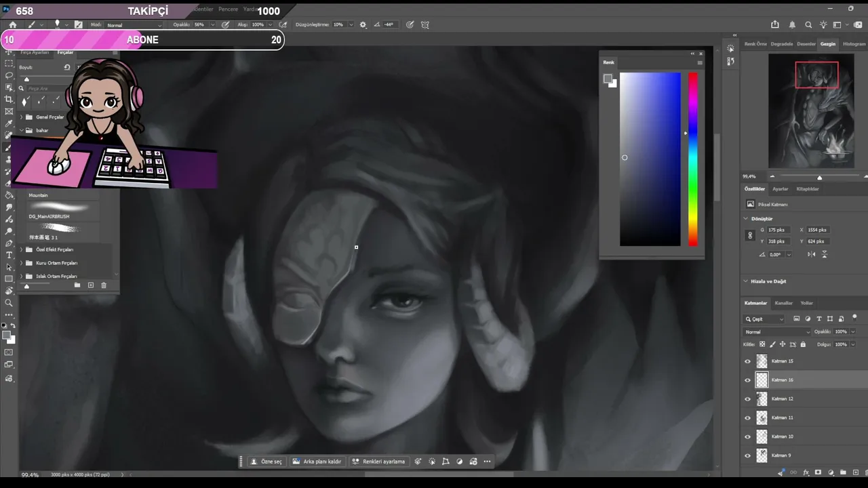868x488 pixels.
Task: Lock all with padlock icon
Action: click(804, 344)
